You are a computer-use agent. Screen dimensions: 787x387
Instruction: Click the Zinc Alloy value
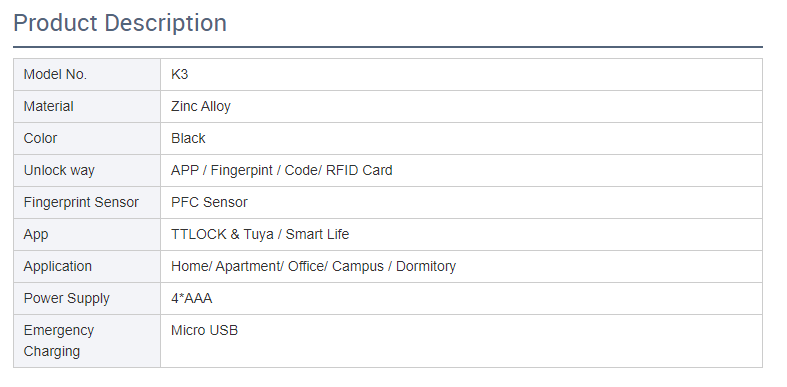point(201,106)
